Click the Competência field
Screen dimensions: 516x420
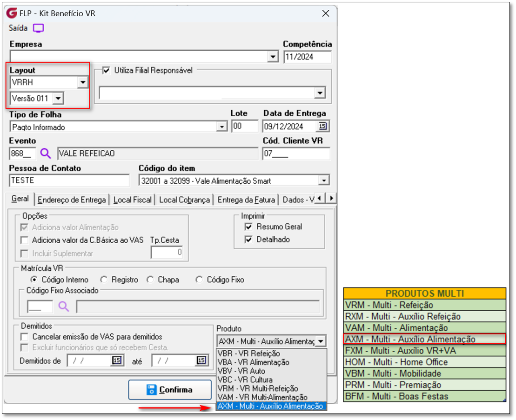tap(308, 57)
